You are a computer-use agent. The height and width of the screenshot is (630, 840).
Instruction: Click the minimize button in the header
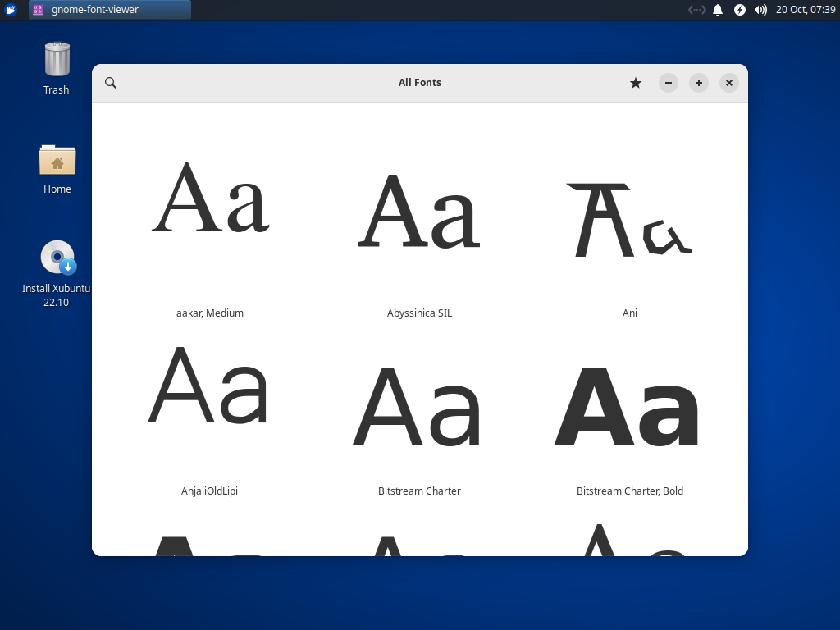[668, 83]
